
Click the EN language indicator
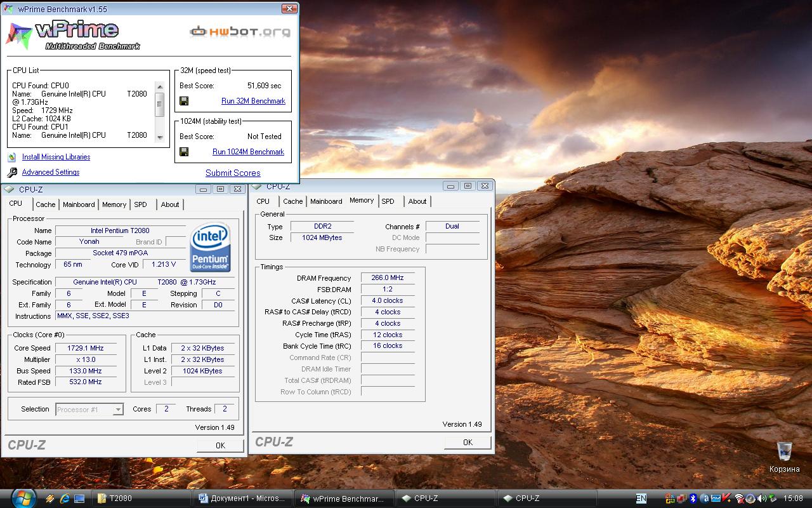(x=641, y=498)
